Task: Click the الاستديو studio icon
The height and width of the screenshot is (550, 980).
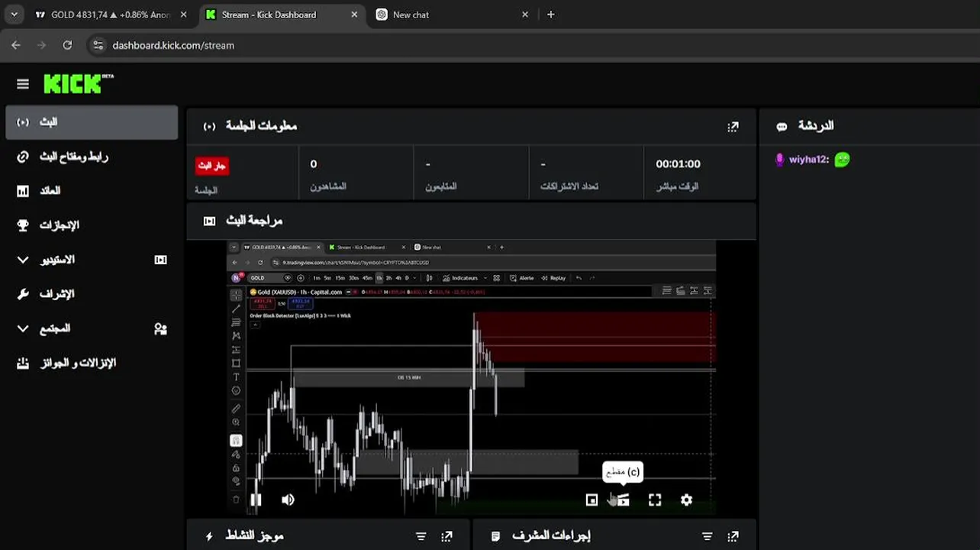Action: (160, 260)
